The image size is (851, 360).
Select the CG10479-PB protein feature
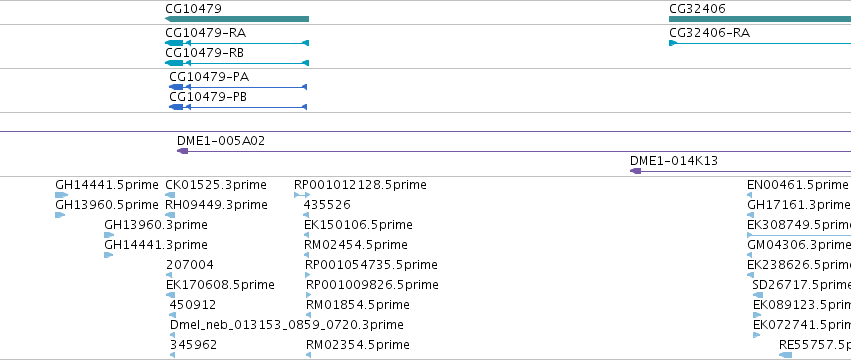(238, 107)
